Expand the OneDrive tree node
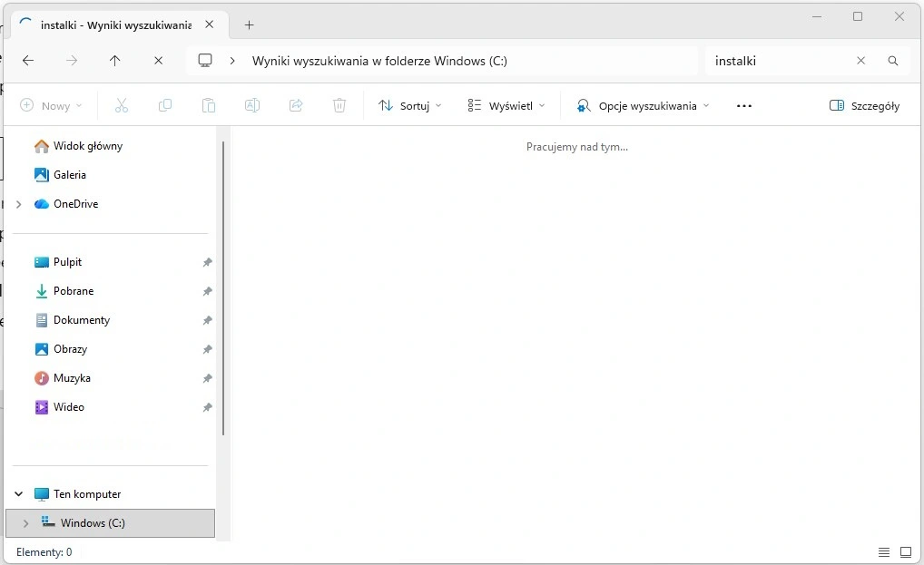The height and width of the screenshot is (565, 924). [19, 204]
